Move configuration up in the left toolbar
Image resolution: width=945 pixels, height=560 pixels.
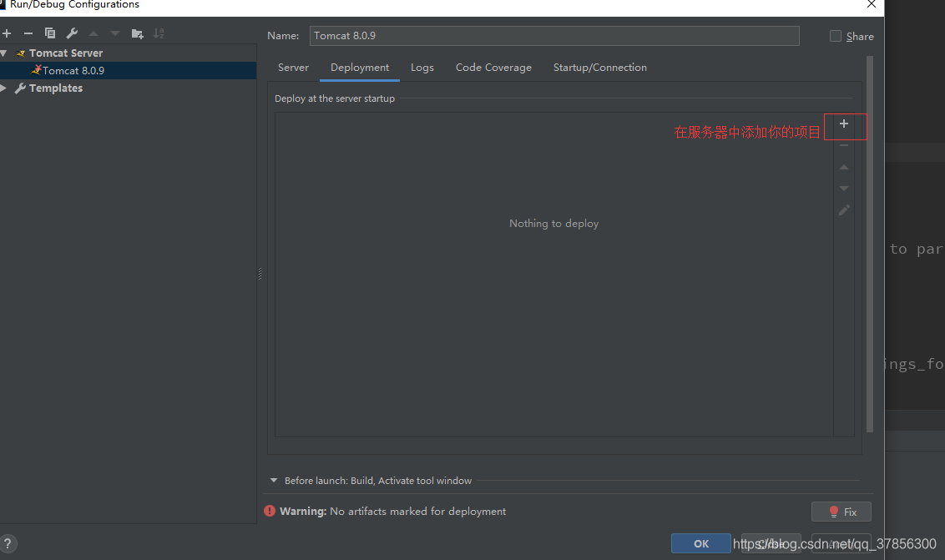pyautogui.click(x=93, y=33)
